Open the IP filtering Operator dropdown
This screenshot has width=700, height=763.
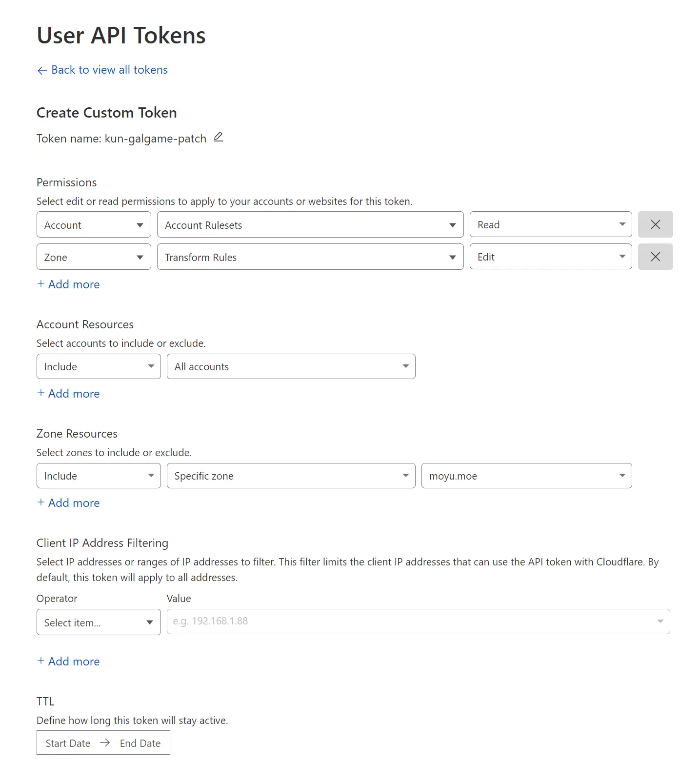point(99,622)
